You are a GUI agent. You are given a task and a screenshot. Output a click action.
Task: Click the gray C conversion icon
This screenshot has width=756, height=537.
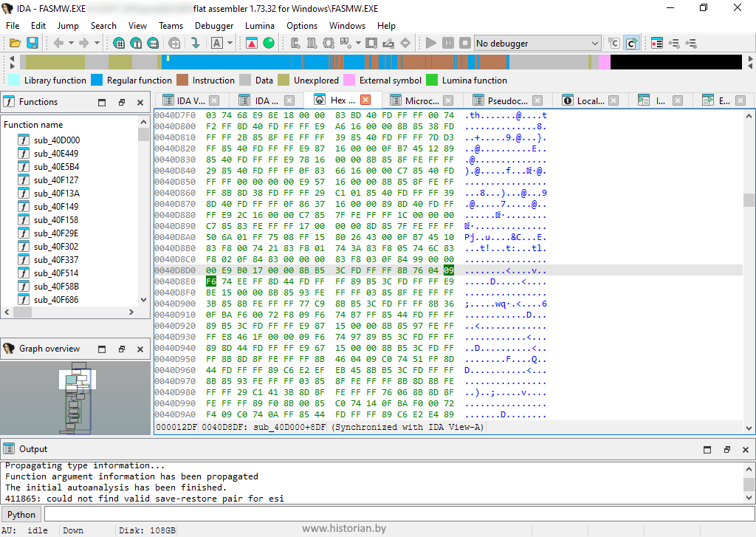(x=295, y=44)
